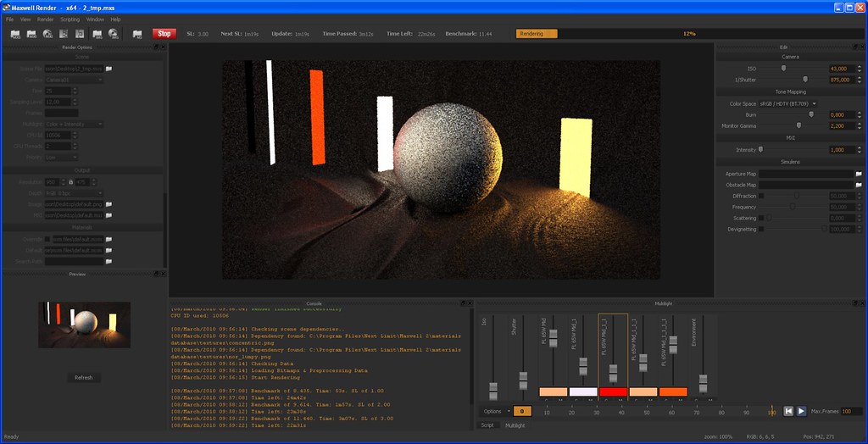Click the red FL 65W Mid_1_1 color swatch

click(613, 391)
